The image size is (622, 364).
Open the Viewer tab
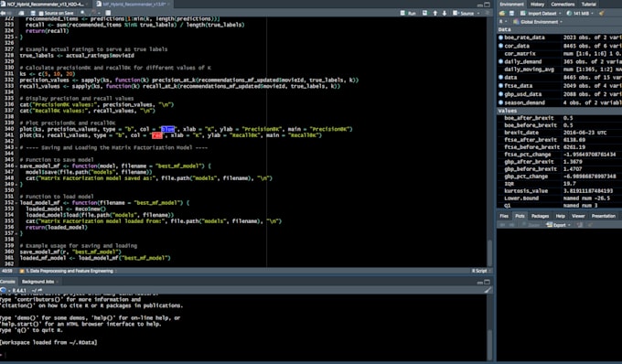(578, 216)
